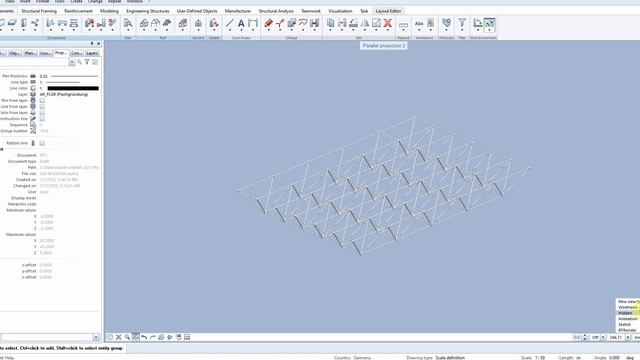This screenshot has width=640, height=360.
Task: Click the Layer value AR_FLGR (Flachgründung)
Action: (64, 94)
